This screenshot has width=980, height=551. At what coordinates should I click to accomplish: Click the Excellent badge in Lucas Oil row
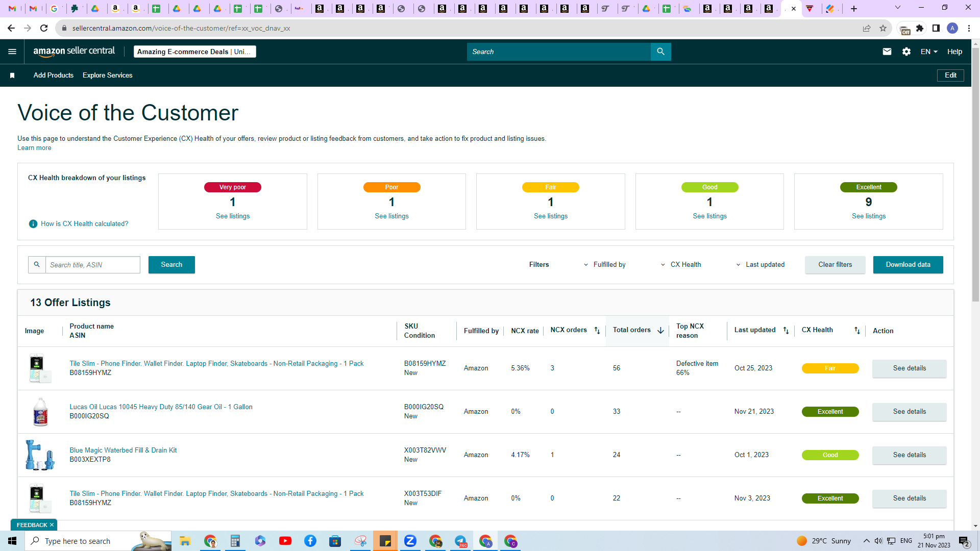point(830,412)
